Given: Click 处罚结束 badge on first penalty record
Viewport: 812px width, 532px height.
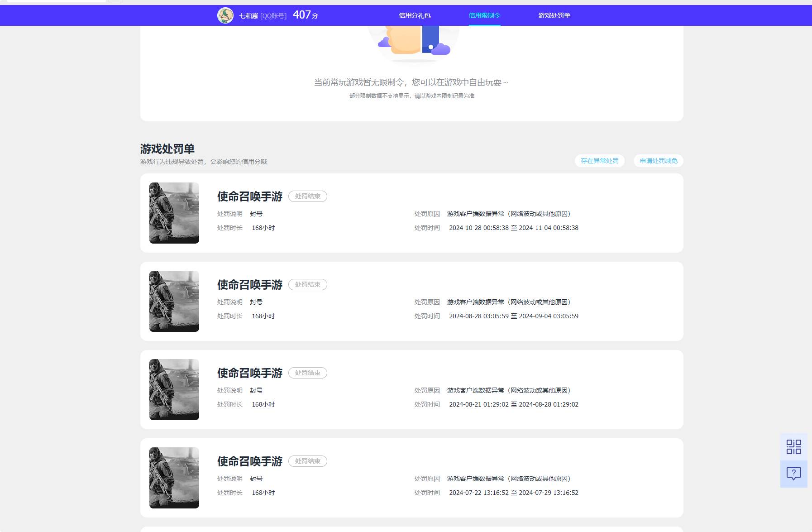Looking at the screenshot, I should (x=307, y=197).
